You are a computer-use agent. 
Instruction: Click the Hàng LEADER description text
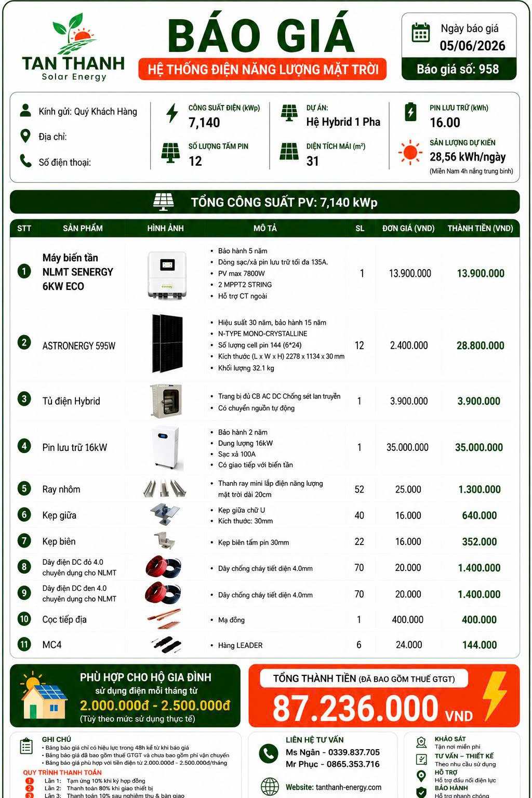pos(240,645)
